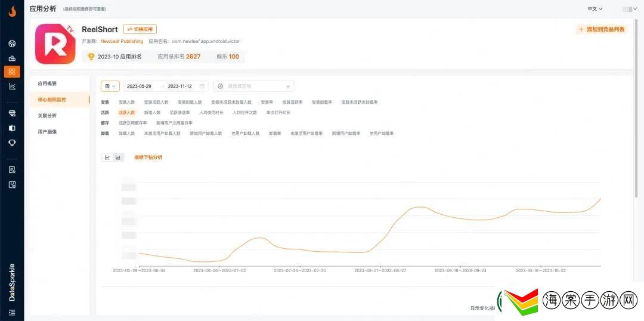
Task: Select 新增用户次周留存率 metric
Action: [174, 123]
